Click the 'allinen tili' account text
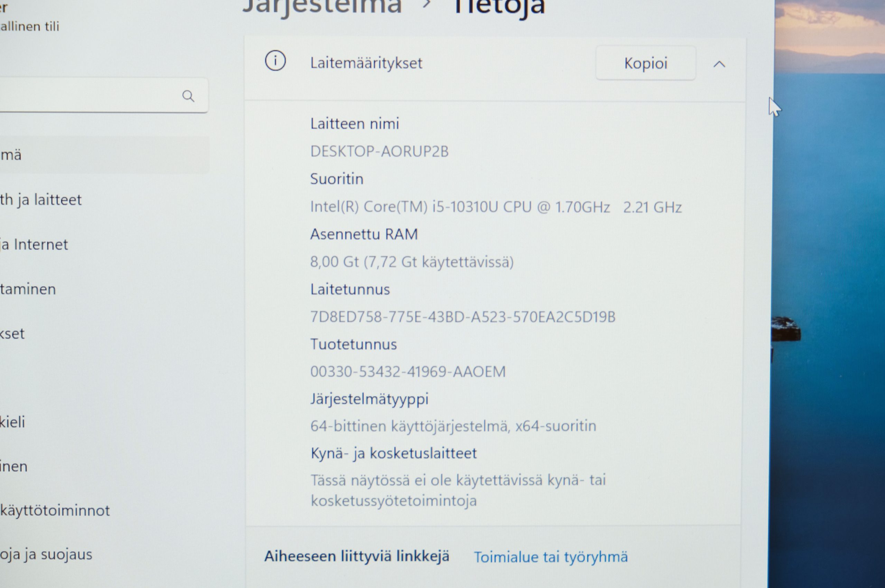The height and width of the screenshot is (588, 885). pos(30,27)
